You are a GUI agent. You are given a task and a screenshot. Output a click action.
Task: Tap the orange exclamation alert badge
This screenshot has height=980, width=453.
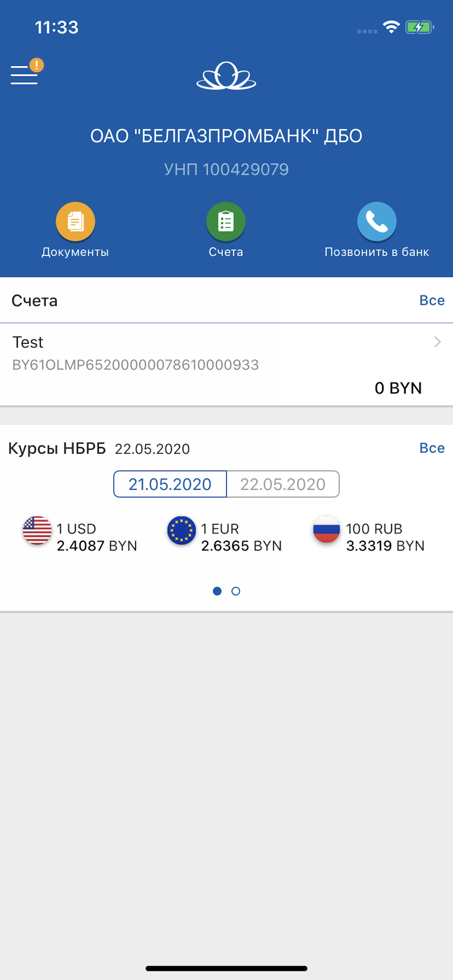point(36,65)
